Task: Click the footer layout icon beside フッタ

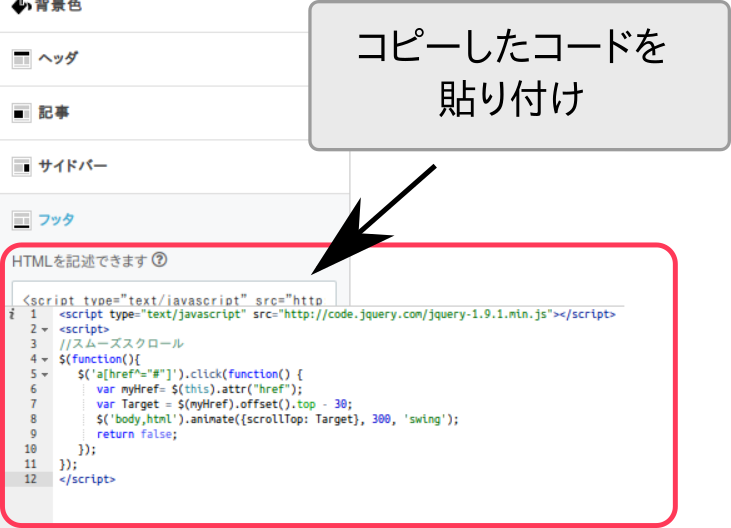Action: (x=21, y=220)
